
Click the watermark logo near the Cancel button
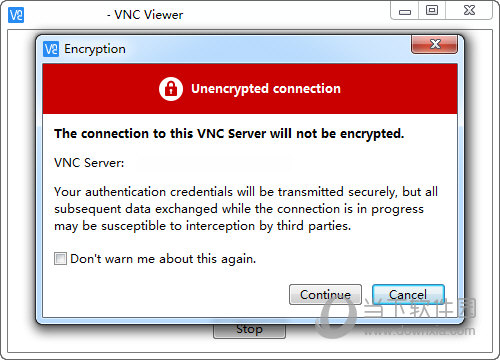(x=335, y=315)
